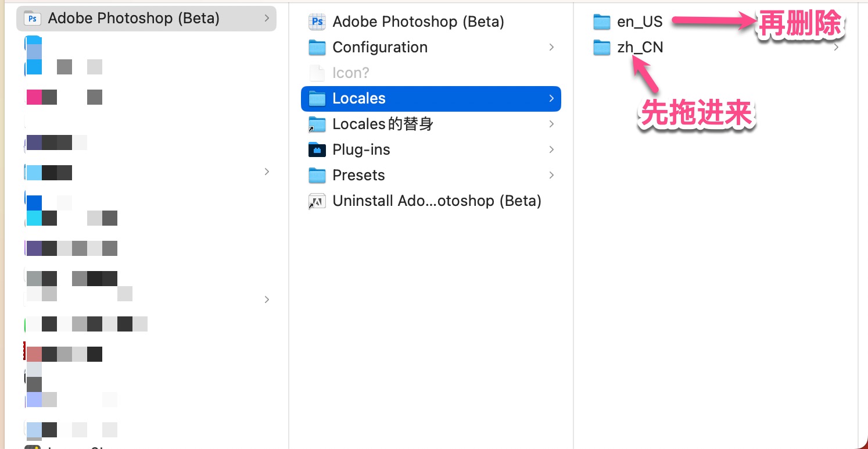Screen dimensions: 868x449
Task: Select the greyed-out Icon? file
Action: point(350,73)
